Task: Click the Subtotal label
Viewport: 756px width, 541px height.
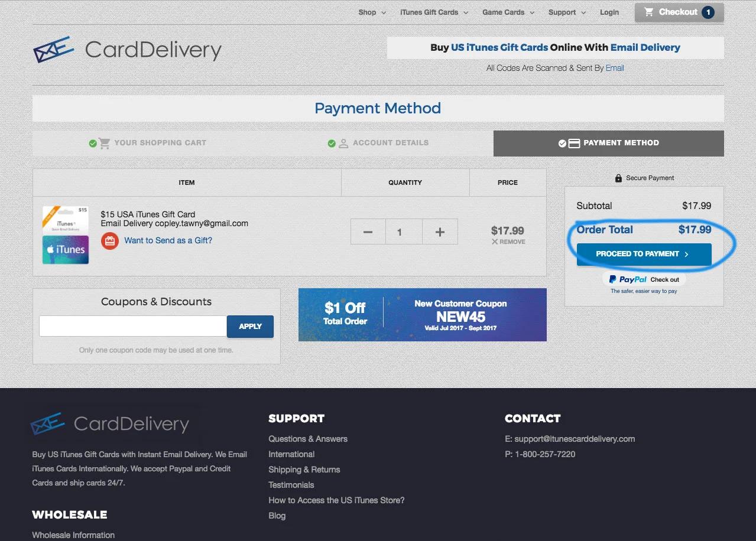Action: coord(594,206)
